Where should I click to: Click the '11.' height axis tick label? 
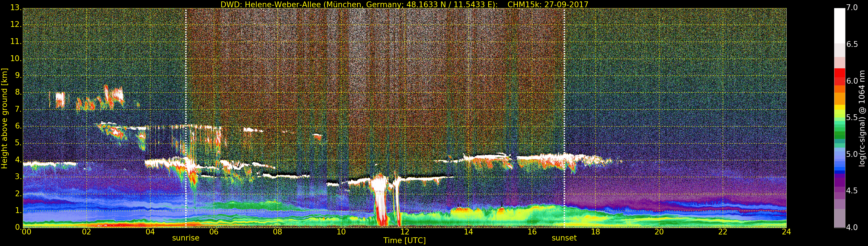(x=16, y=41)
